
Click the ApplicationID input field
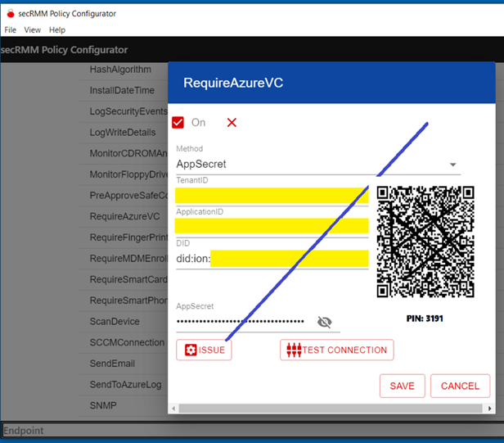(272, 226)
